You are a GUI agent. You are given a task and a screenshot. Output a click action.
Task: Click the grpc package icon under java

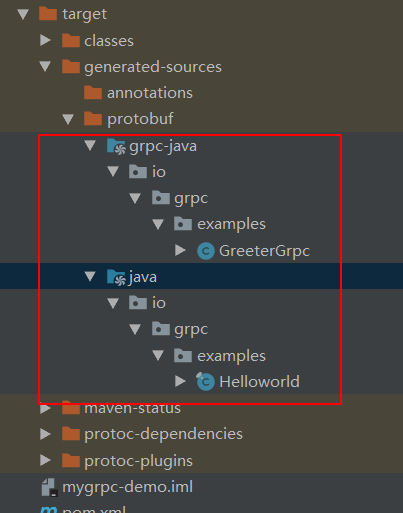pyautogui.click(x=161, y=329)
